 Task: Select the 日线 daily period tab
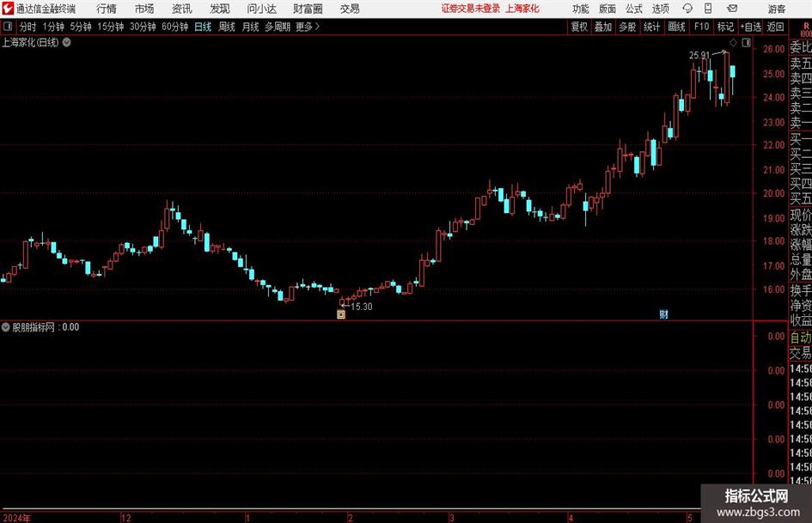(x=203, y=27)
